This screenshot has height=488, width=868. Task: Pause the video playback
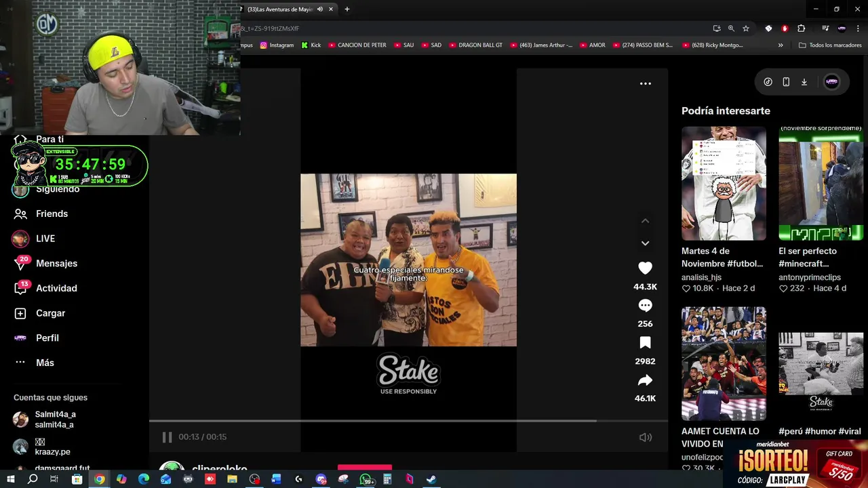pos(167,437)
